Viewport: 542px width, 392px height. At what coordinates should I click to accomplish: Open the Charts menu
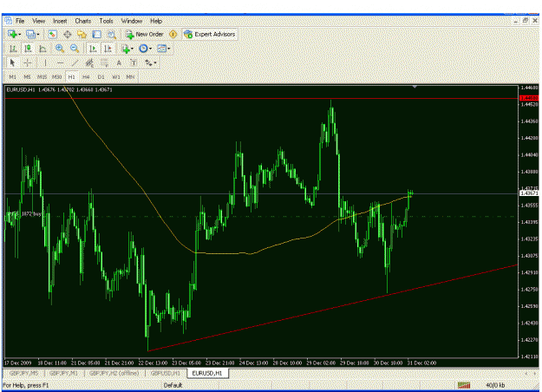point(83,21)
